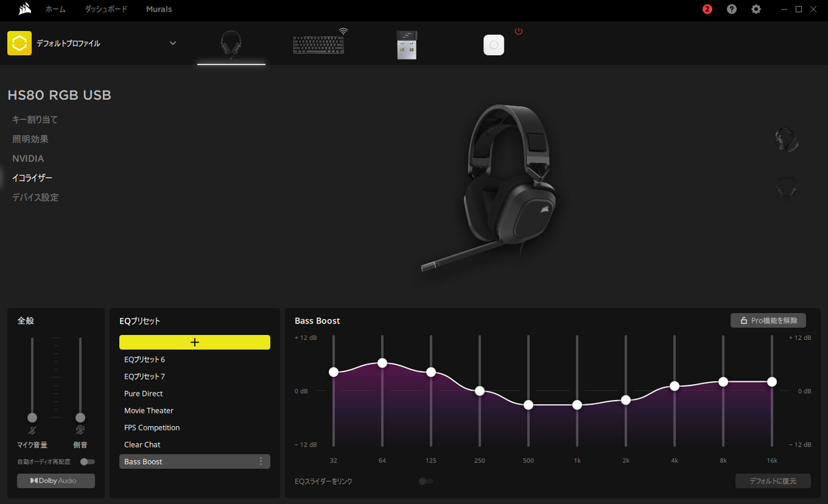The image size is (828, 504).
Task: Click the 500 Hz EQ slider handle
Action: pyautogui.click(x=529, y=405)
